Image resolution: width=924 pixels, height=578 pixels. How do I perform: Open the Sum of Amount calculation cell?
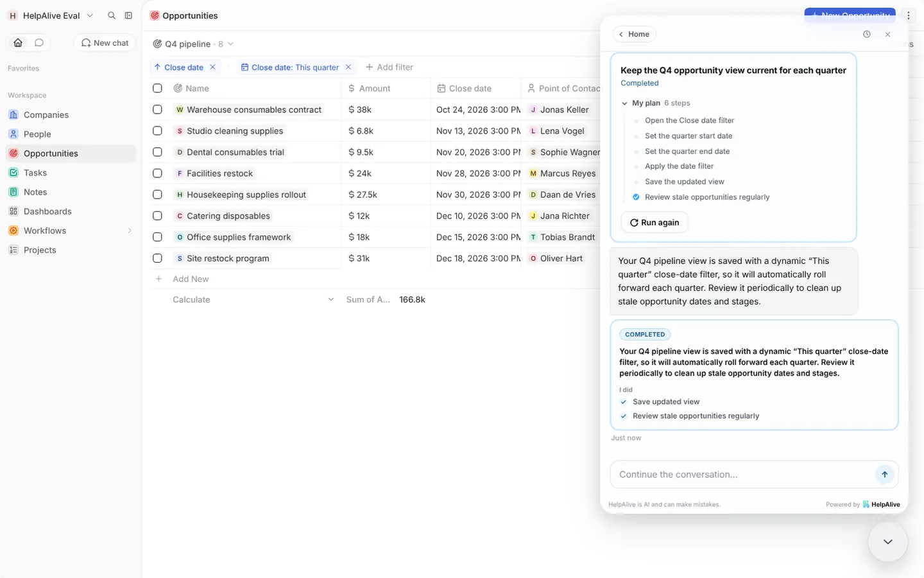click(x=386, y=299)
